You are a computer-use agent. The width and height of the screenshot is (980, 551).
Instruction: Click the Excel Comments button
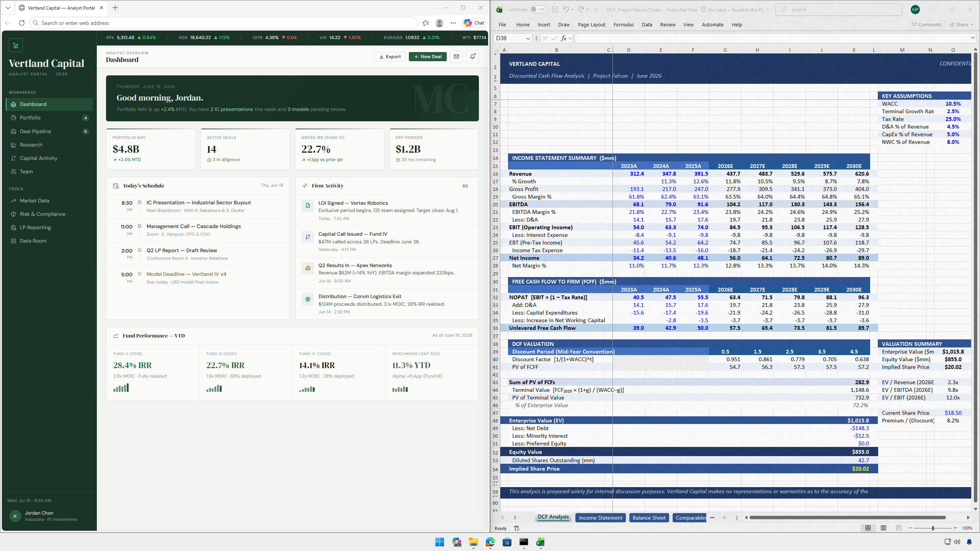[x=927, y=24]
